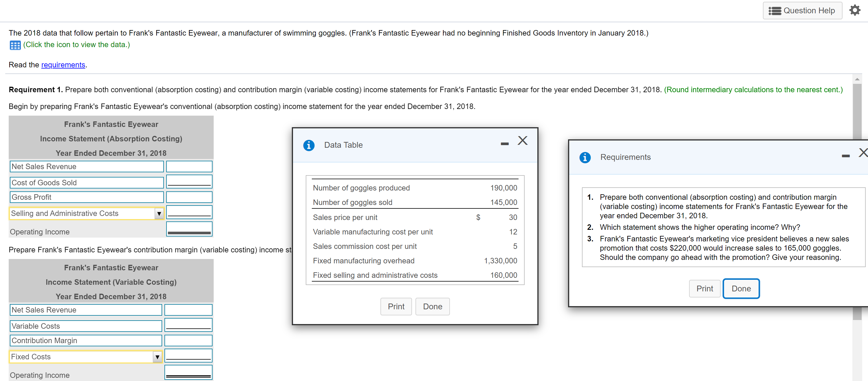Click the scrollbar up arrow
This screenshot has height=381, width=868.
point(857,79)
